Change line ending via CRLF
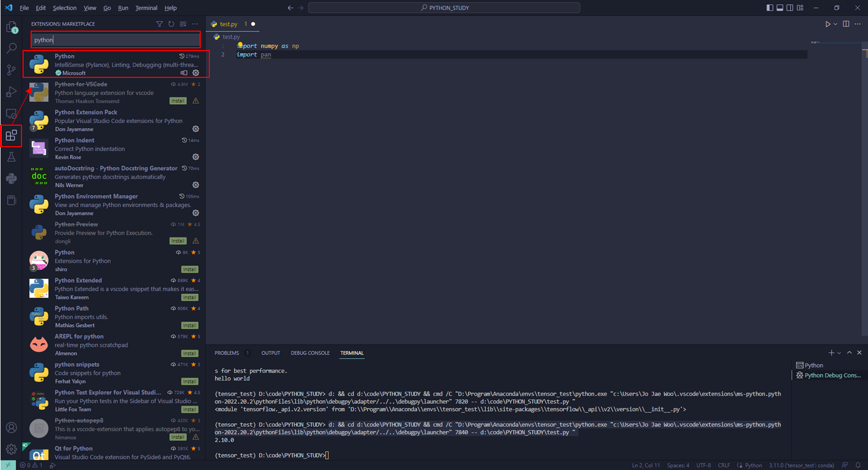 click(x=724, y=465)
